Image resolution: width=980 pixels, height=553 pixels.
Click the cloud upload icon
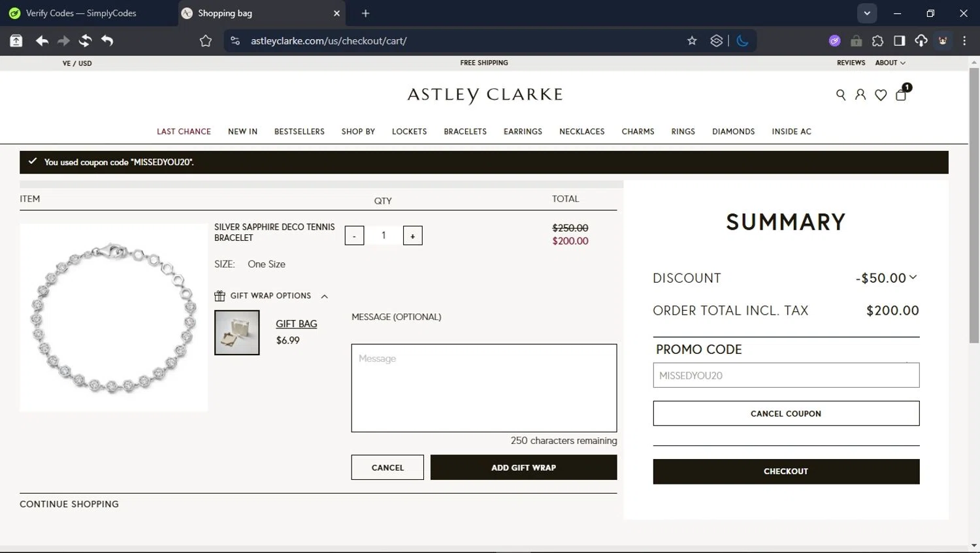tap(921, 40)
